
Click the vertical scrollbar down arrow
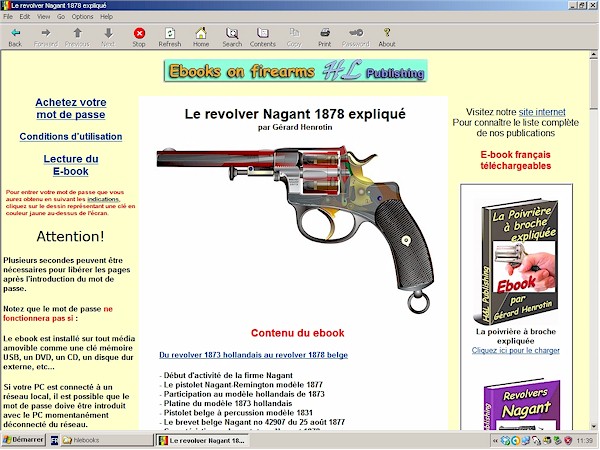[594, 426]
